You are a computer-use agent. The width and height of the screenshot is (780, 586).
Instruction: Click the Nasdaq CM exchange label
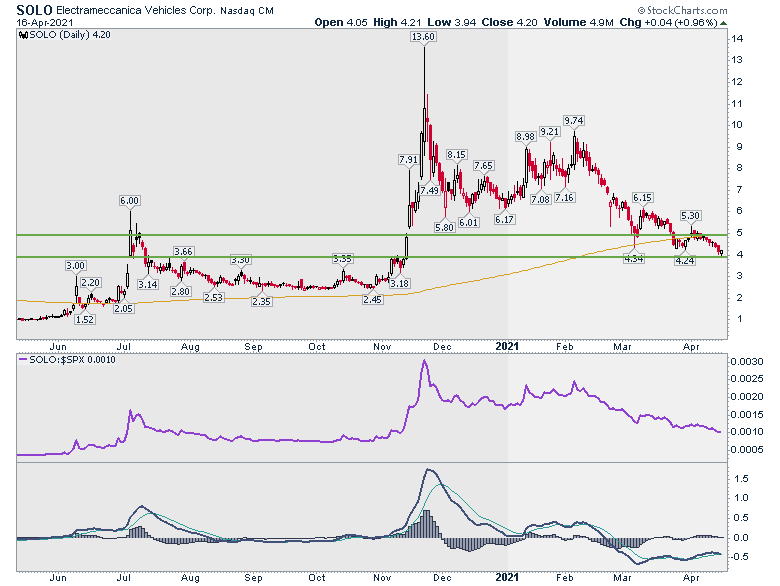click(247, 10)
